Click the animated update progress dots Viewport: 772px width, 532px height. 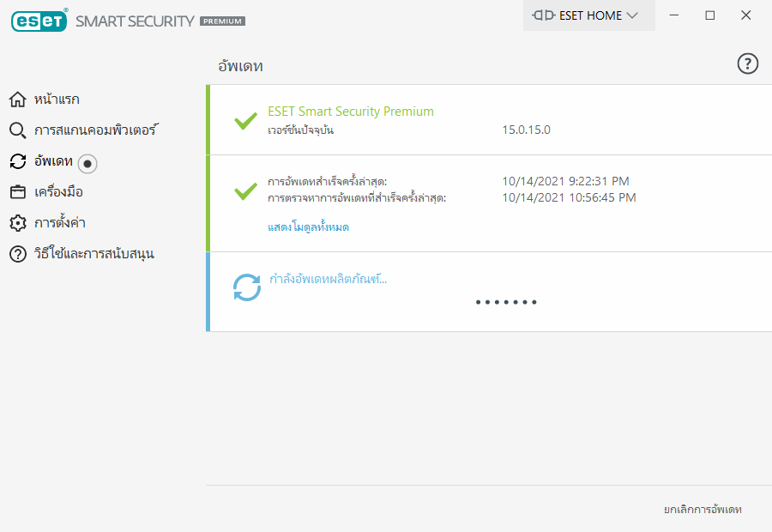click(x=506, y=302)
